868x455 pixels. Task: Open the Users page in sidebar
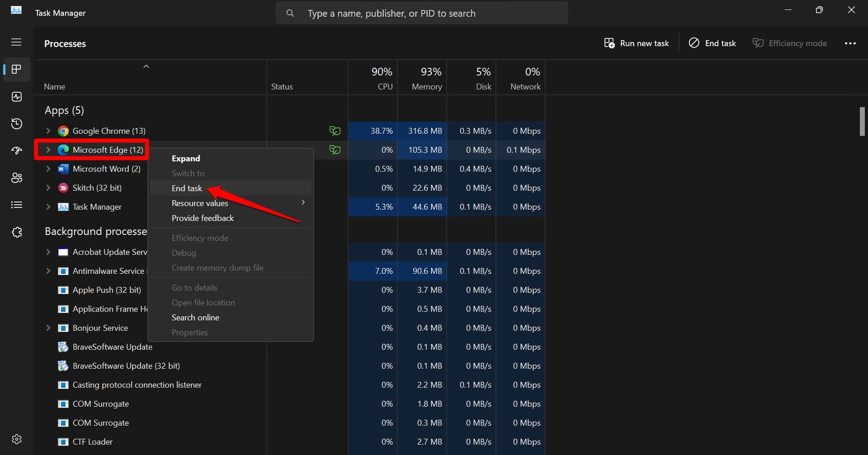pos(17,178)
